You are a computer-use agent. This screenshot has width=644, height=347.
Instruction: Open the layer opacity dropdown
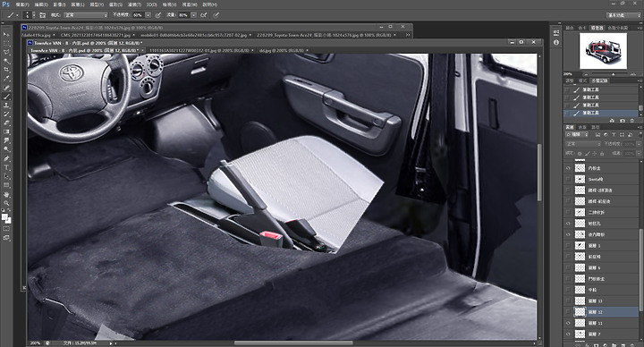click(639, 144)
